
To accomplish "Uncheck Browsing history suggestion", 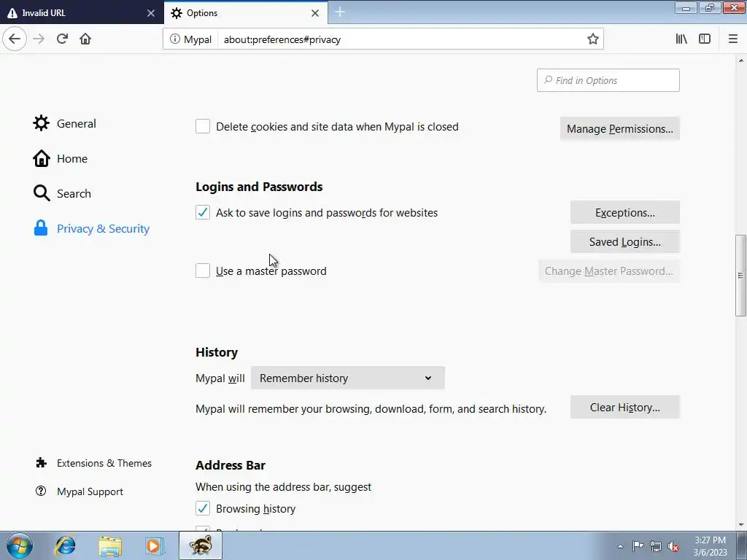I will (203, 508).
